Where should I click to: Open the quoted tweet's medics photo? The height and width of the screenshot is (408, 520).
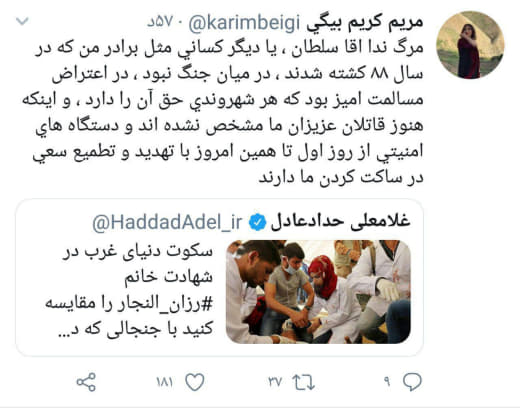pos(318,292)
